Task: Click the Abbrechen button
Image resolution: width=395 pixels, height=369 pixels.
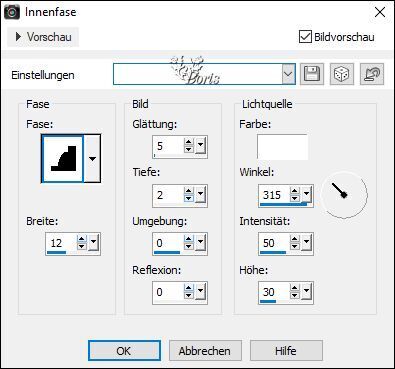Action: point(205,351)
